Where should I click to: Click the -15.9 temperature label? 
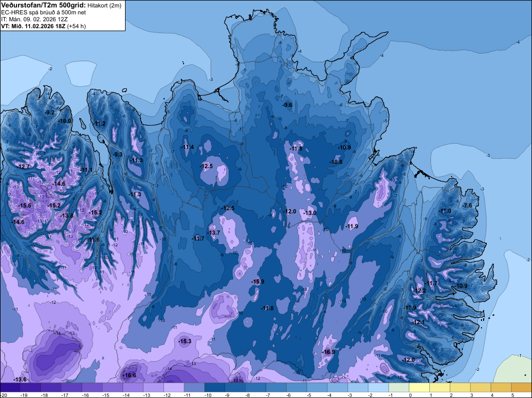click(x=257, y=281)
